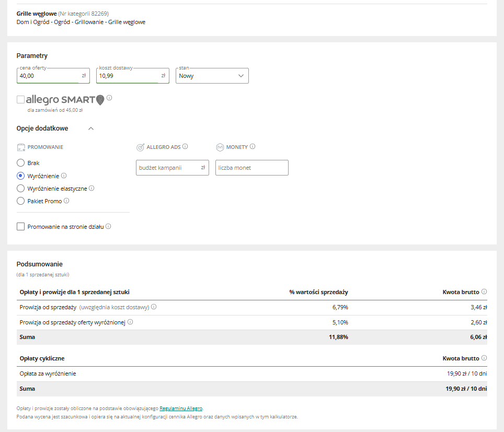
Task: Click the Allegro Smart logo
Action: (x=65, y=100)
